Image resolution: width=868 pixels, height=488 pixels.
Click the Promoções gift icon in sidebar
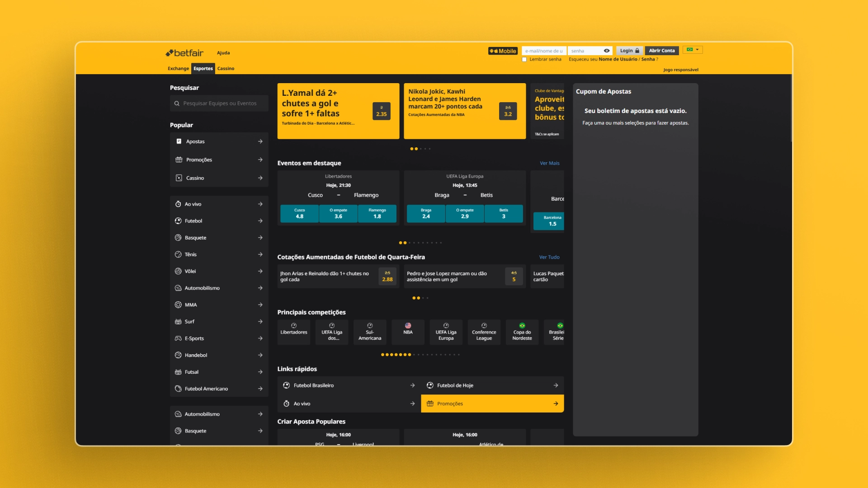coord(179,160)
